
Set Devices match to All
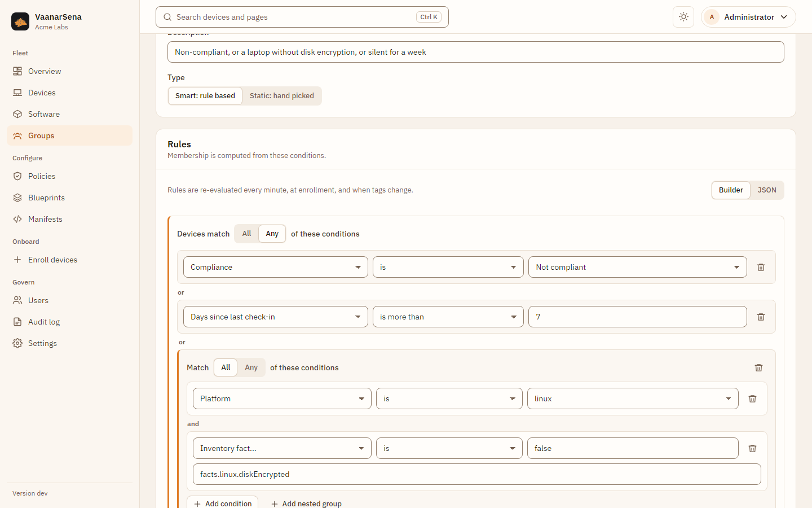(x=246, y=234)
